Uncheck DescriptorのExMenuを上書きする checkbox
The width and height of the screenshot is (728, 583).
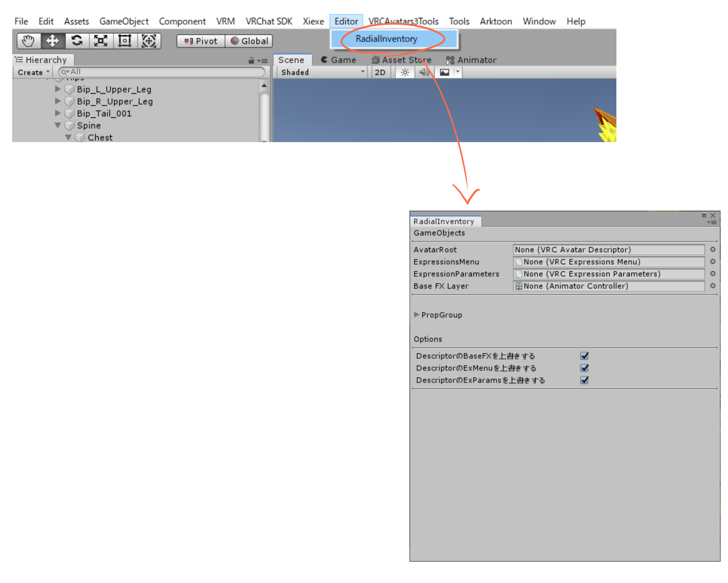(x=584, y=368)
